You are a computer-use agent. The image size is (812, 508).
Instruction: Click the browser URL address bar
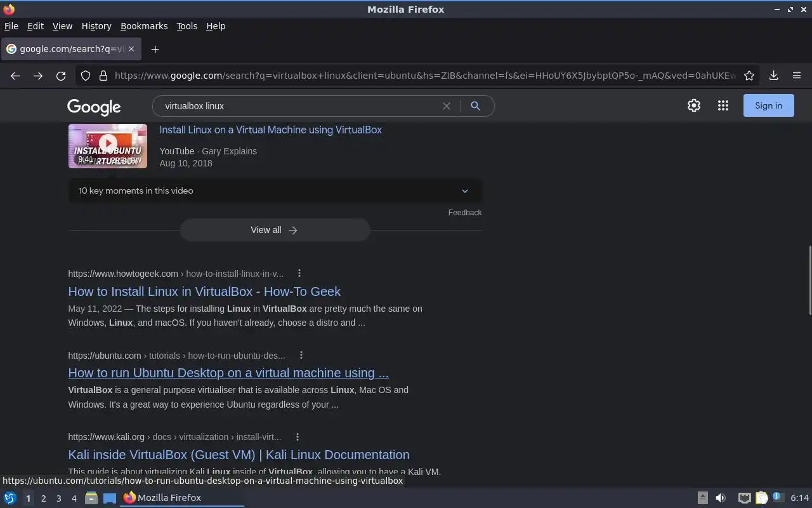(425, 76)
